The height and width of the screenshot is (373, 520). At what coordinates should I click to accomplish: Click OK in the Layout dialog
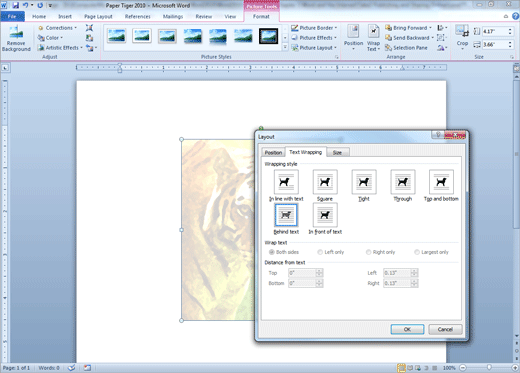(x=407, y=329)
